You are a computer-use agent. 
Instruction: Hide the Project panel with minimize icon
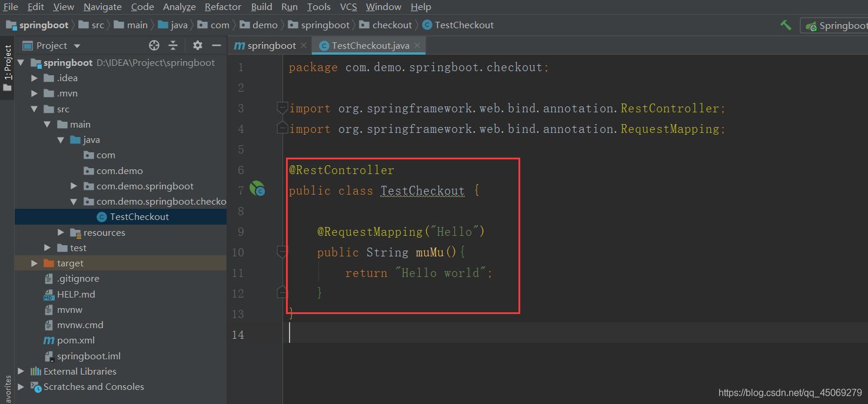point(216,45)
